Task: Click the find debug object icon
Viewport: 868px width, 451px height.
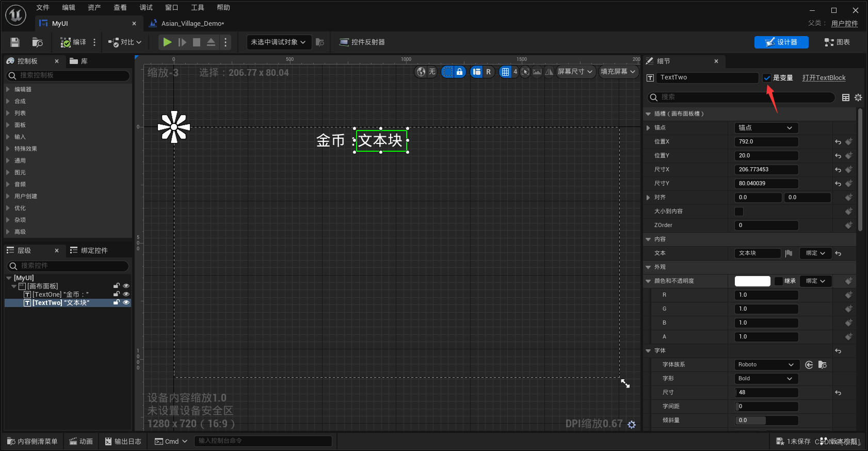Action: [x=320, y=42]
